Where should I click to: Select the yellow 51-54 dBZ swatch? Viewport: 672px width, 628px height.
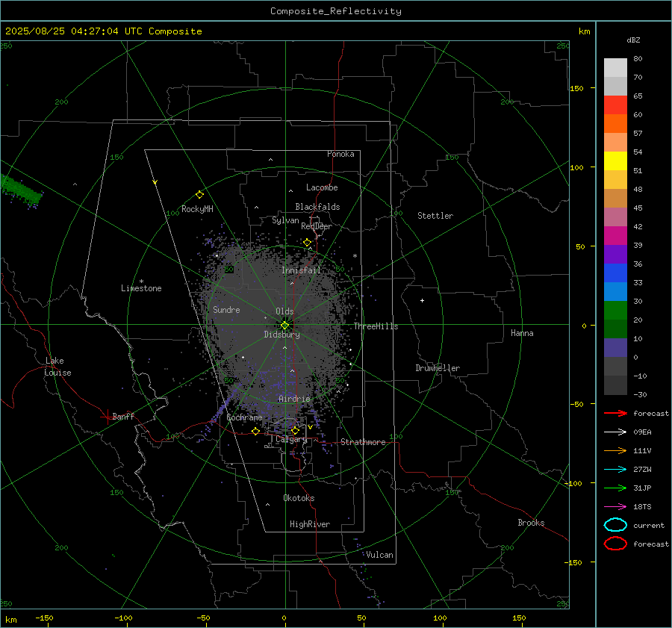(x=615, y=161)
